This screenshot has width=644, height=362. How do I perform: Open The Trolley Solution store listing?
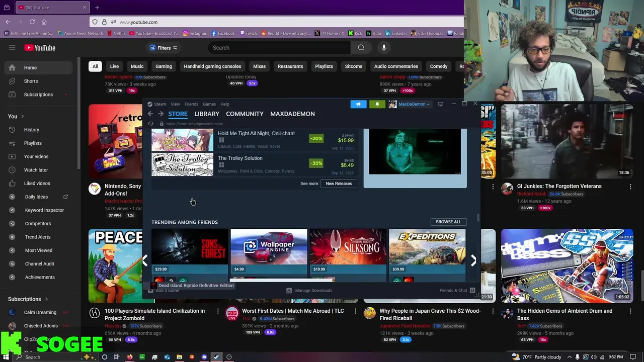[255, 165]
